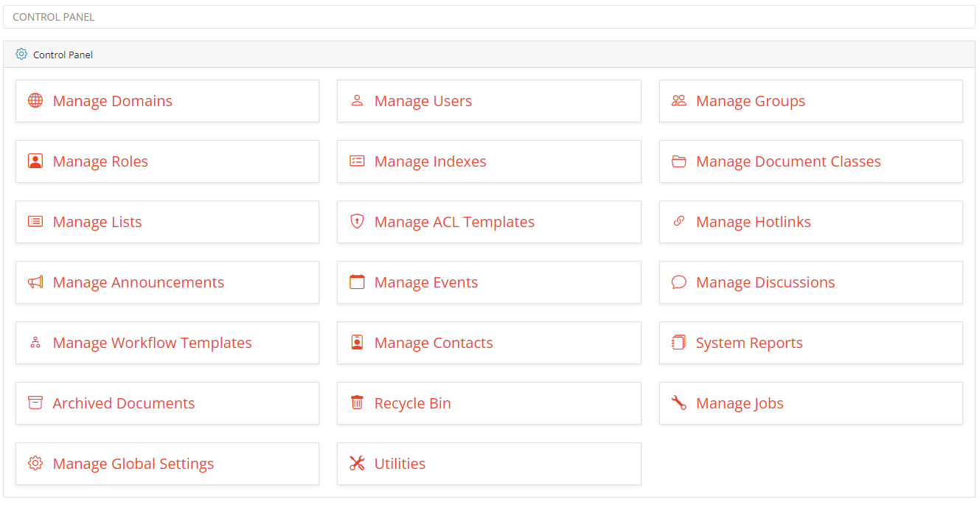
Task: Click the user icon beside Manage Users
Action: (x=357, y=100)
